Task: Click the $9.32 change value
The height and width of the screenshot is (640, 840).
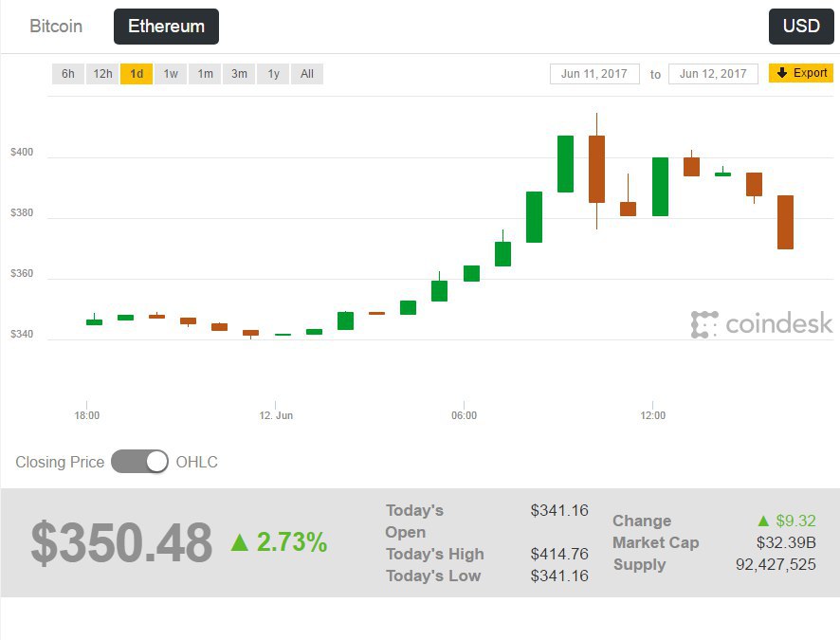Action: 796,521
